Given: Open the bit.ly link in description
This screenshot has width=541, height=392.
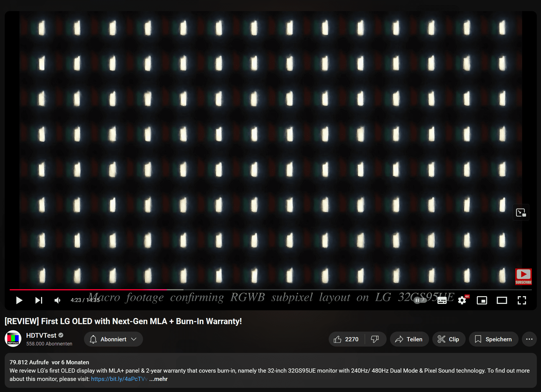Looking at the screenshot, I should click(119, 379).
